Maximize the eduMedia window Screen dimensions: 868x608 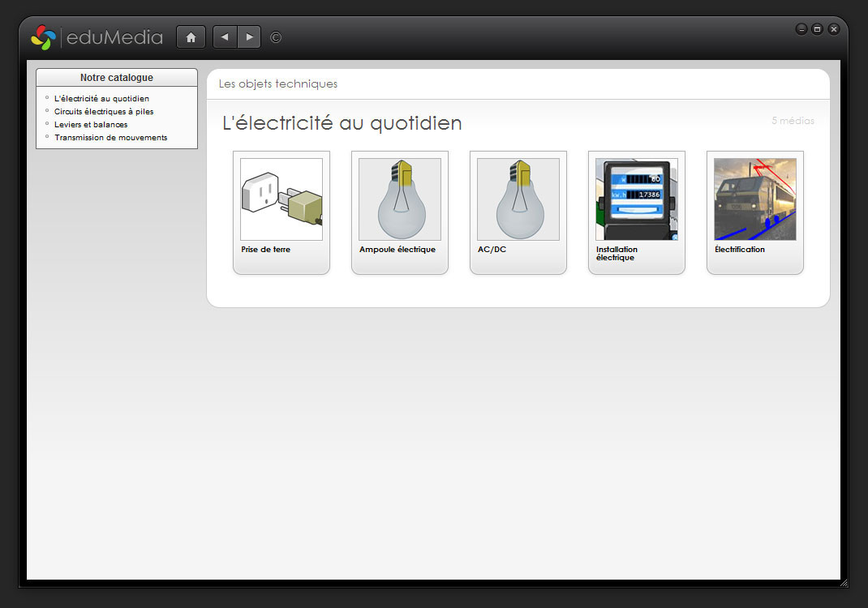click(x=817, y=29)
